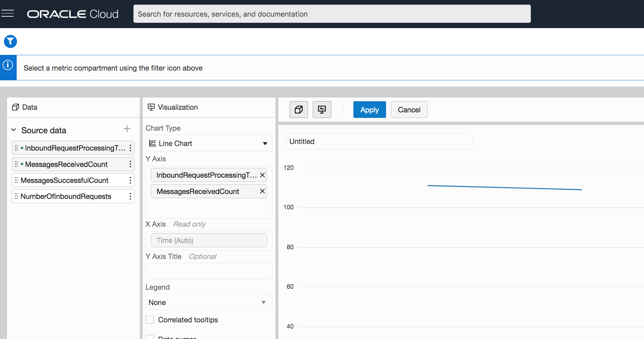Toggle the data panel cube button
The height and width of the screenshot is (339, 644).
(298, 110)
